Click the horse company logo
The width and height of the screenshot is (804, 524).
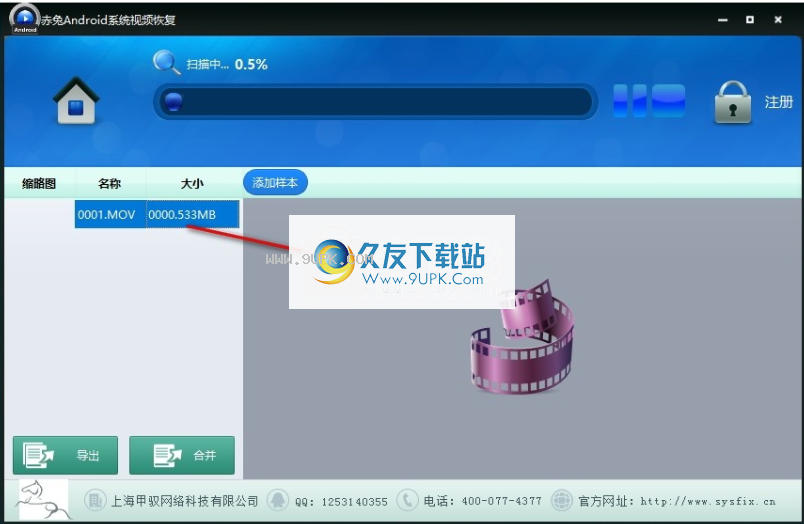[x=43, y=499]
